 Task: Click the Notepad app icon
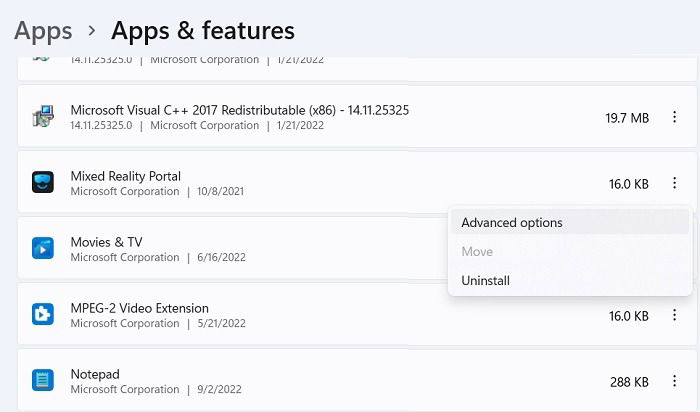[x=42, y=381]
